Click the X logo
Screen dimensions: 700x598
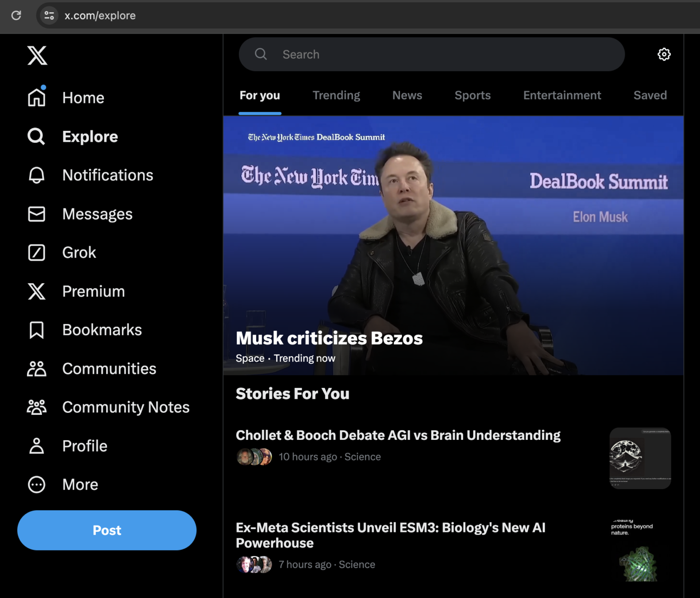point(37,55)
